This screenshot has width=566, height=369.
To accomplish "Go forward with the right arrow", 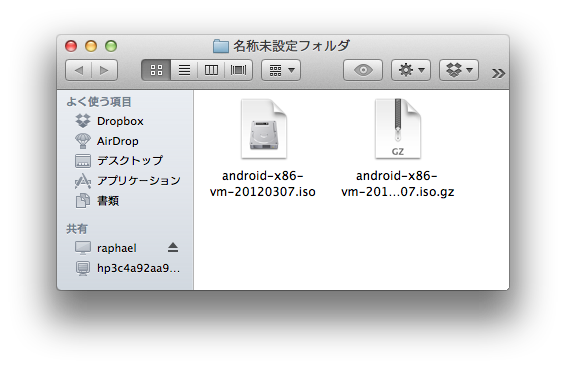I will 105,70.
